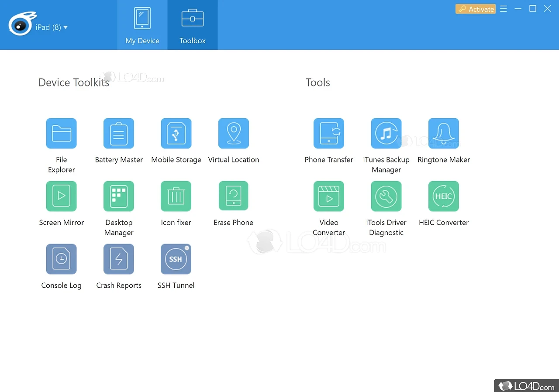Open the Console Log icon
559x392 pixels.
coord(61,259)
